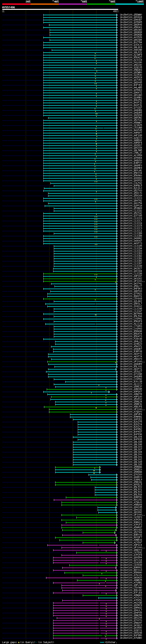
Task: Click the UniRef100_A4KCN9 label
Action: [131, 50]
